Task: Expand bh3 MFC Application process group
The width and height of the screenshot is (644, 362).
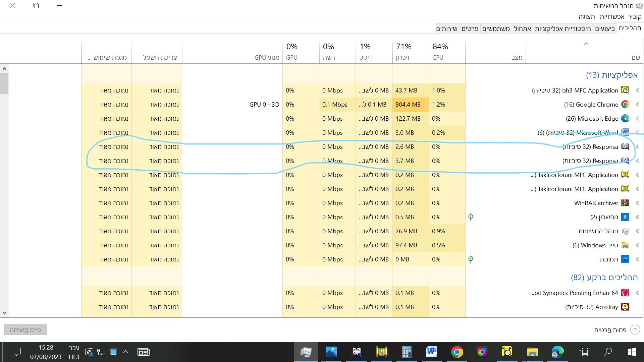Action: tap(637, 90)
